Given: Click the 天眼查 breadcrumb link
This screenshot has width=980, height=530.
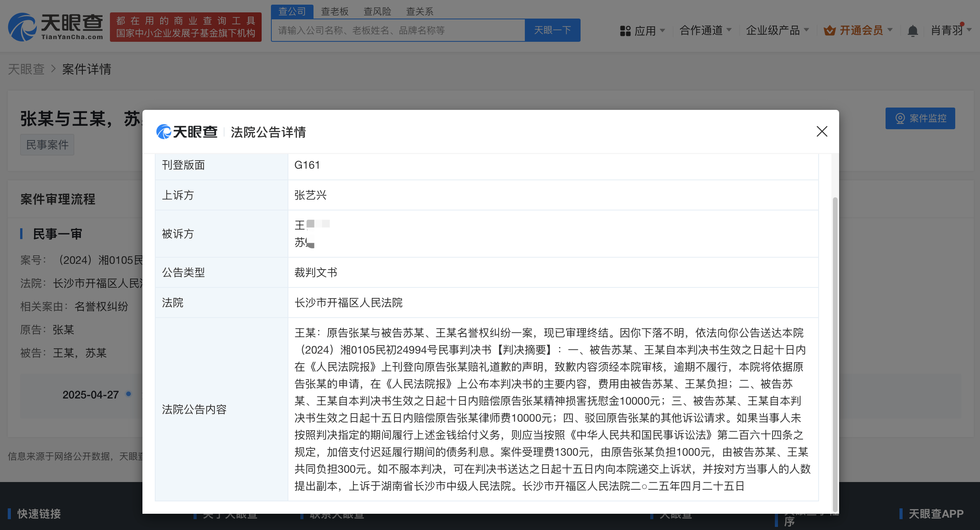Looking at the screenshot, I should coord(26,69).
